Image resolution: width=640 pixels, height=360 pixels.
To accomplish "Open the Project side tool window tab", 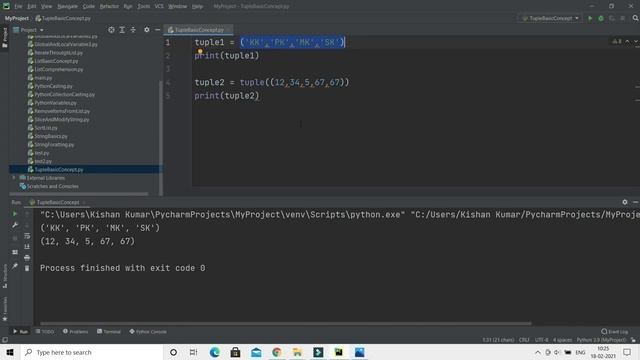I will 5,37.
